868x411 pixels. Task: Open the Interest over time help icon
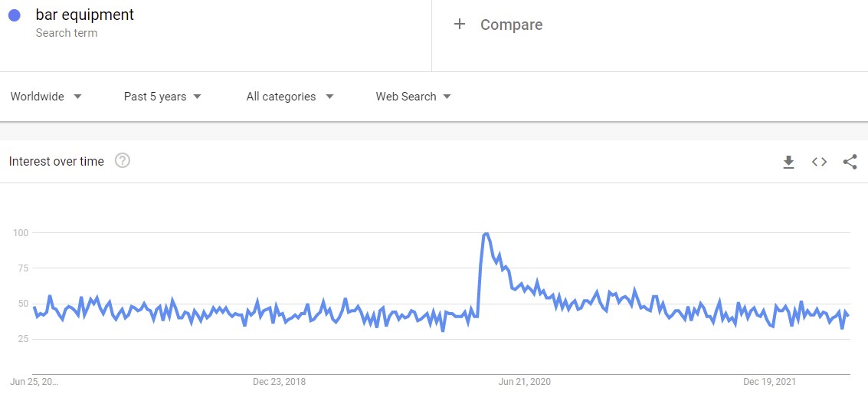[x=122, y=161]
